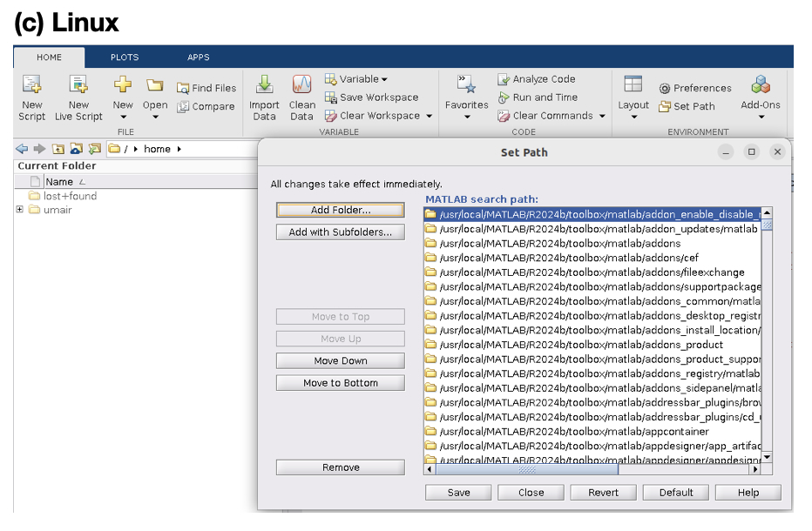Open MATLAB Preferences
The height and width of the screenshot is (531, 812).
(x=695, y=88)
